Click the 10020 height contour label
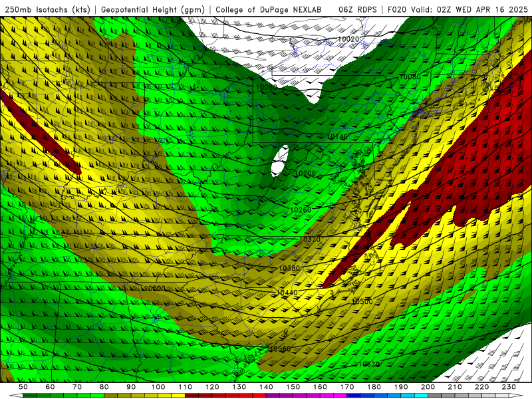532x399 pixels. [x=348, y=39]
